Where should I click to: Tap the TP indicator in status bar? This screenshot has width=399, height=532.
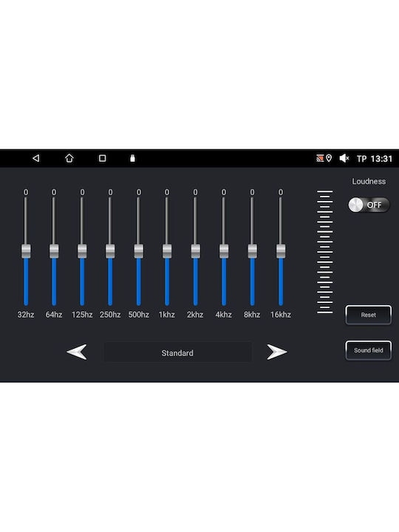[361, 159]
